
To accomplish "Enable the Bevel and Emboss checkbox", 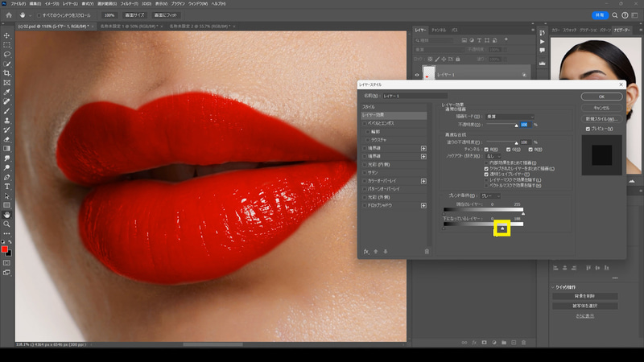I will [x=364, y=123].
